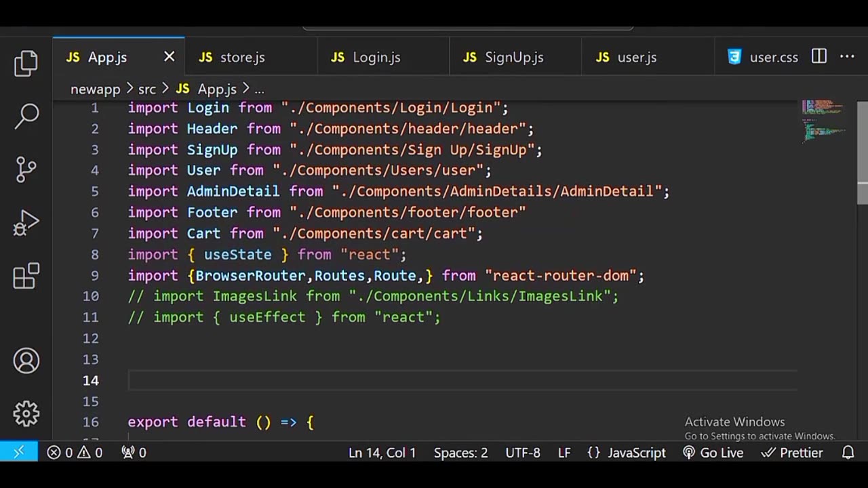The height and width of the screenshot is (488, 868).
Task: Show errors and warnings count in status bar
Action: pos(75,452)
